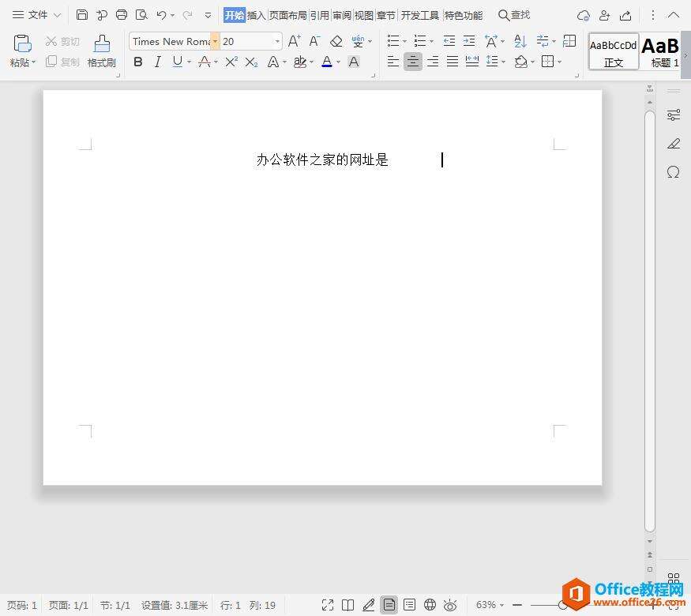The width and height of the screenshot is (691, 616).
Task: Increase font size with A+ icon
Action: pos(295,41)
